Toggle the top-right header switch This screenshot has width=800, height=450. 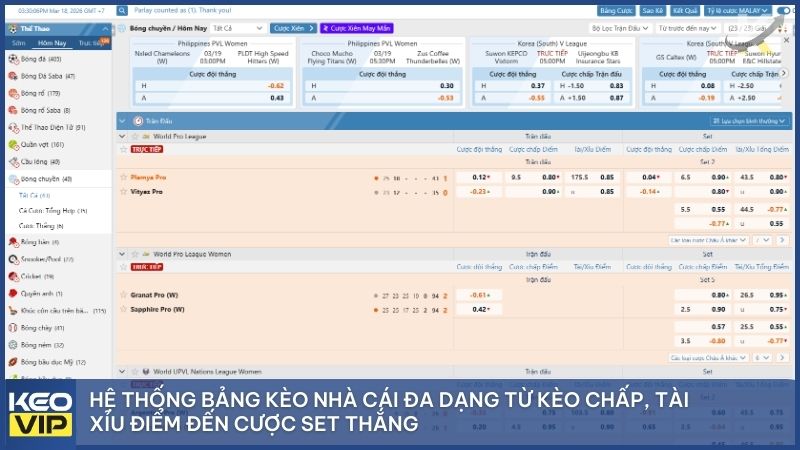[x=783, y=10]
